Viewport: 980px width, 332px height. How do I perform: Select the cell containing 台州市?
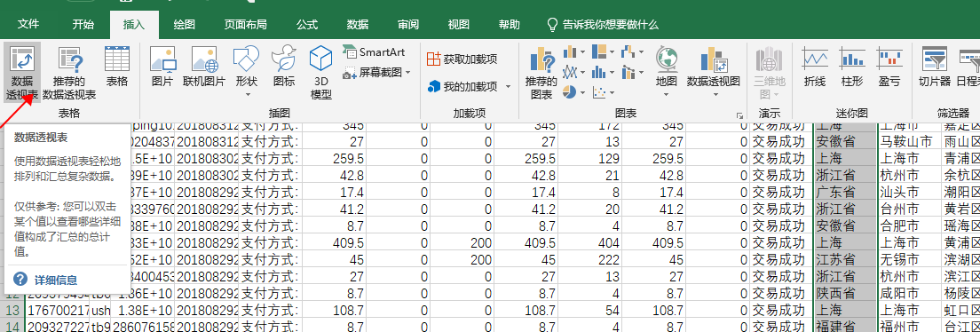pos(908,209)
